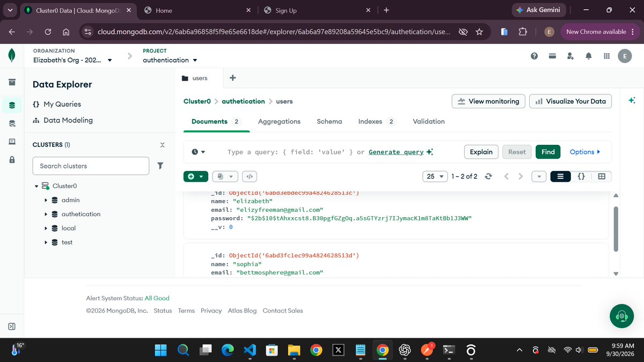Switch to the Schema tab
The image size is (644, 362).
[330, 122]
